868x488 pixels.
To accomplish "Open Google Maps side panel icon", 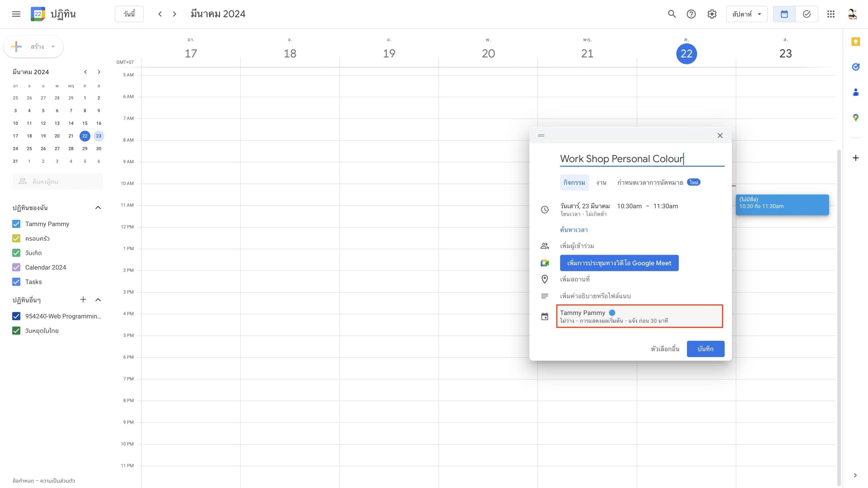I will tap(855, 118).
